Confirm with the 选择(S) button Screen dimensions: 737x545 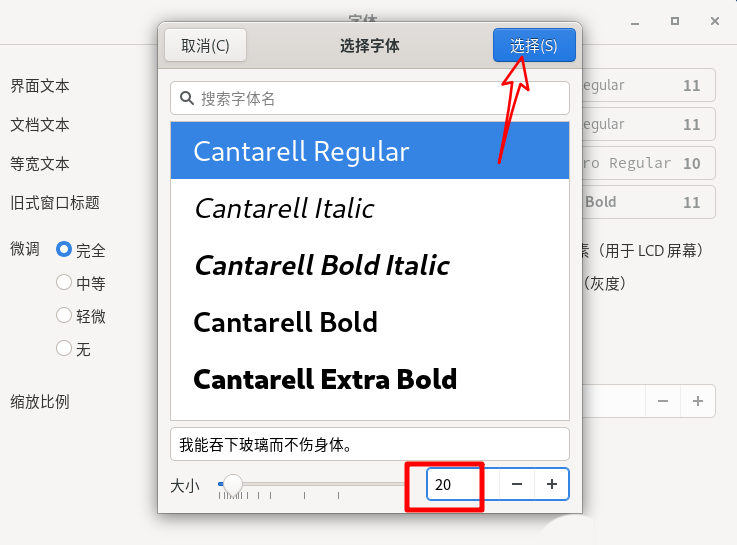click(534, 46)
